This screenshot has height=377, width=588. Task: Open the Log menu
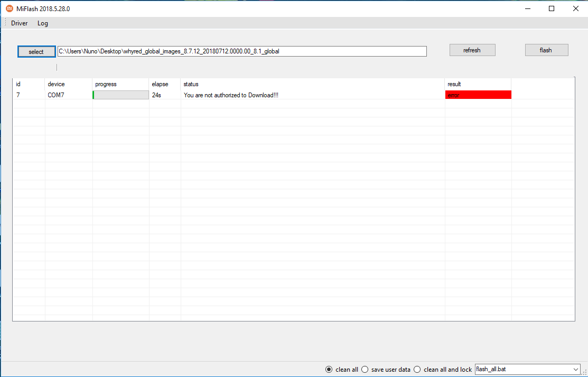point(43,23)
